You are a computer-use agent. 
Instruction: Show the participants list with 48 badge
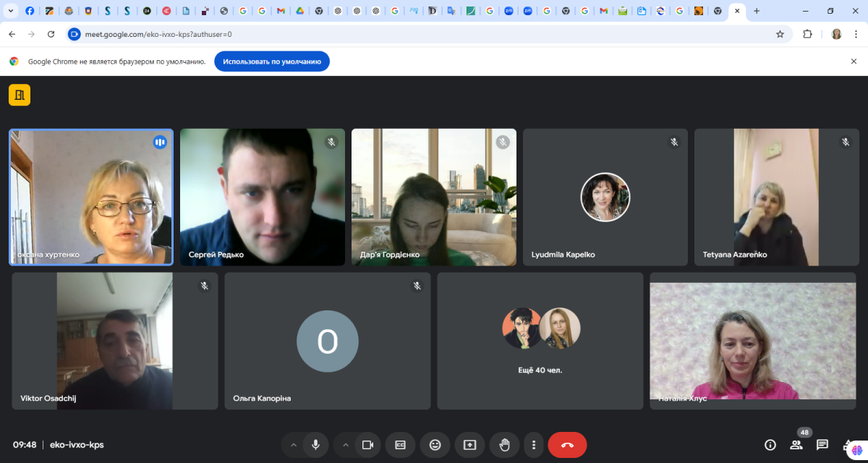(x=796, y=445)
